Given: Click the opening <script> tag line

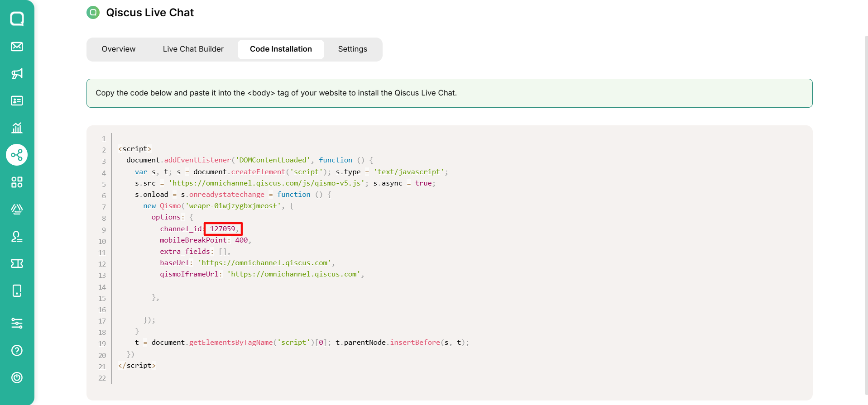Looking at the screenshot, I should pos(135,149).
